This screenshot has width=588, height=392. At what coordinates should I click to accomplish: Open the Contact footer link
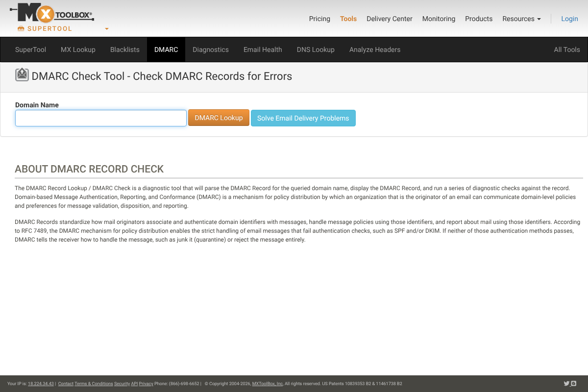tap(66, 384)
